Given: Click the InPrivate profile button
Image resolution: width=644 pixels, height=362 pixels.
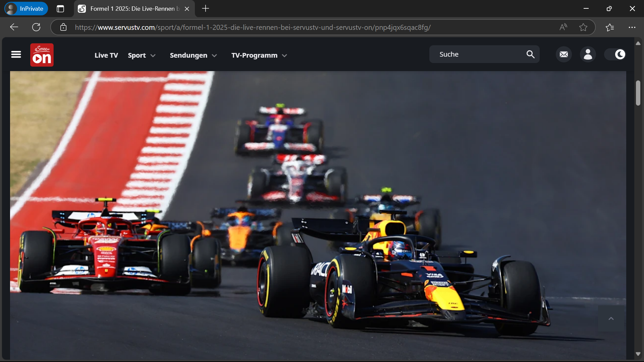Looking at the screenshot, I should click(26, 9).
